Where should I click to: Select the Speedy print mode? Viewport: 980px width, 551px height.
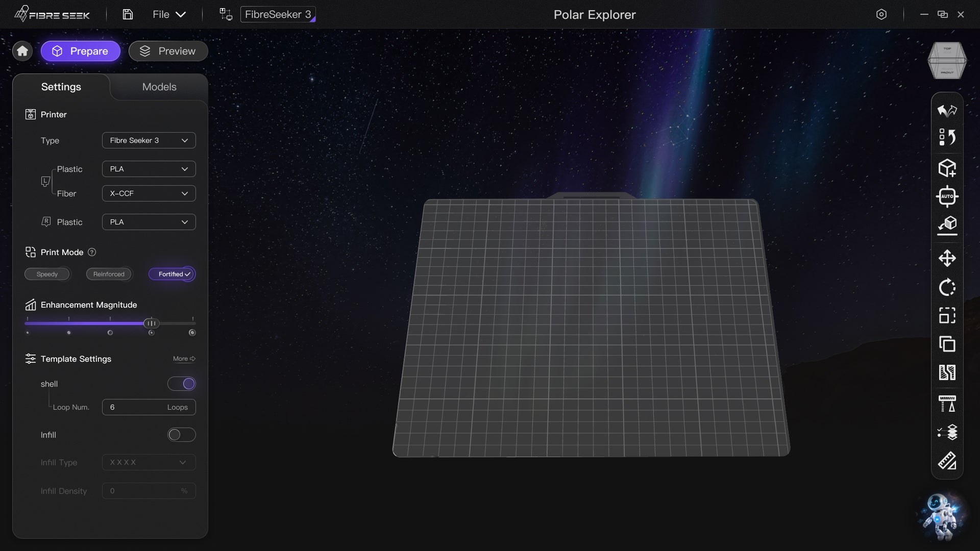click(x=47, y=274)
